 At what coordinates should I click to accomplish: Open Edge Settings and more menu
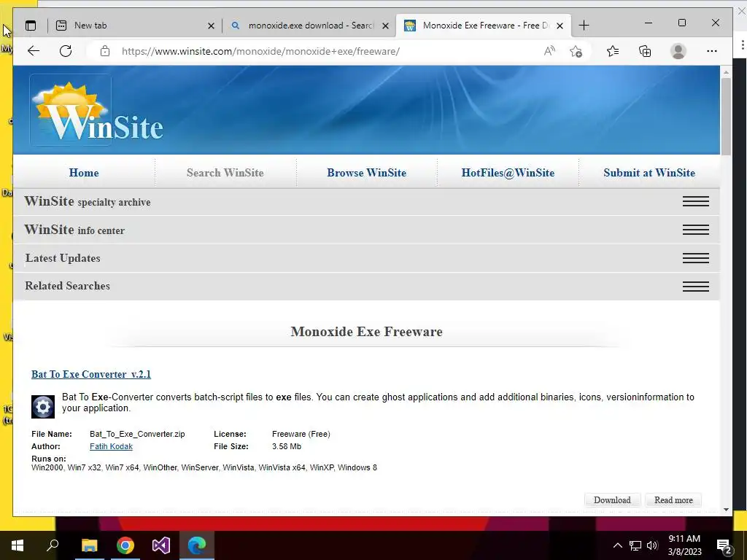tap(712, 51)
